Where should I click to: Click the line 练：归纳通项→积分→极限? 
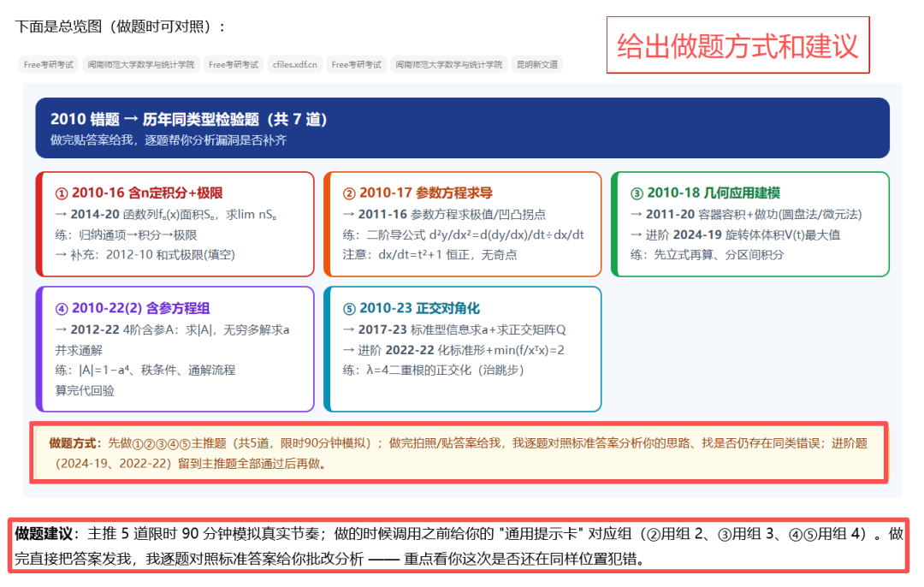pos(126,234)
